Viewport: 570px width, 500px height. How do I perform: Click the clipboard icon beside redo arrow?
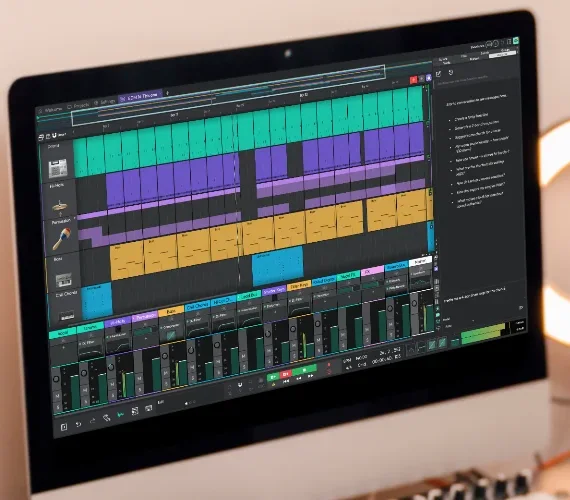[x=106, y=418]
